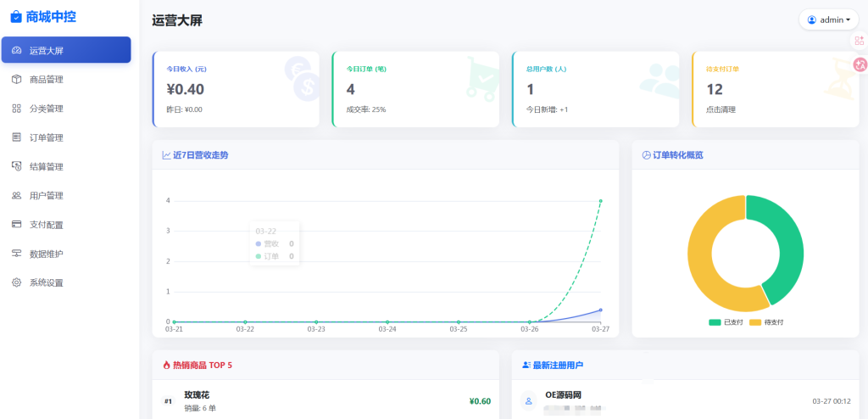Image resolution: width=868 pixels, height=419 pixels.
Task: Click the 数据维护 storage icon
Action: 17,254
